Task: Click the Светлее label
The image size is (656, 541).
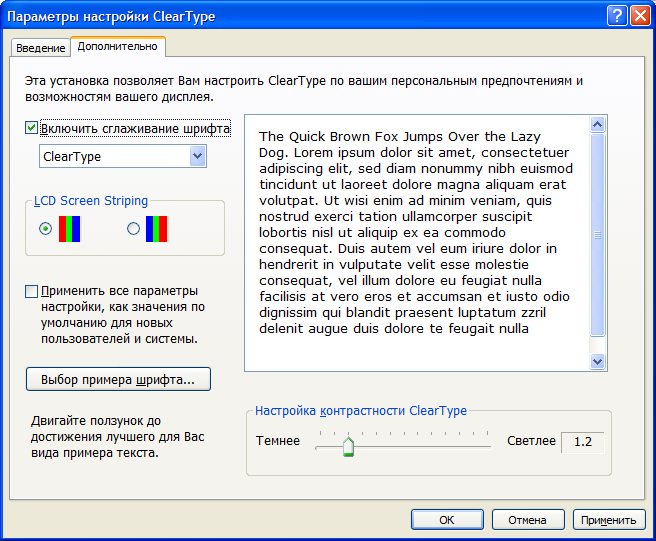Action: click(x=531, y=441)
